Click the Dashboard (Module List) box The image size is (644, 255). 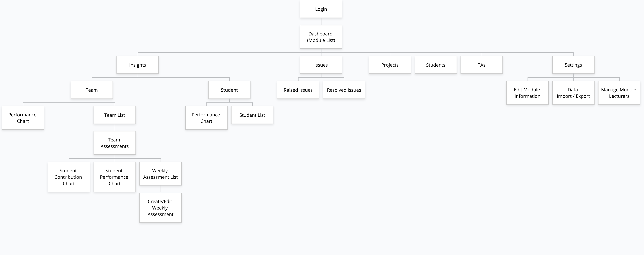pyautogui.click(x=321, y=37)
